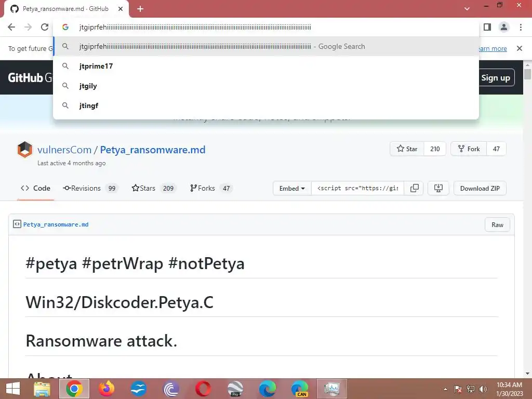Click the network tray icon
The width and height of the screenshot is (532, 399).
pyautogui.click(x=471, y=389)
